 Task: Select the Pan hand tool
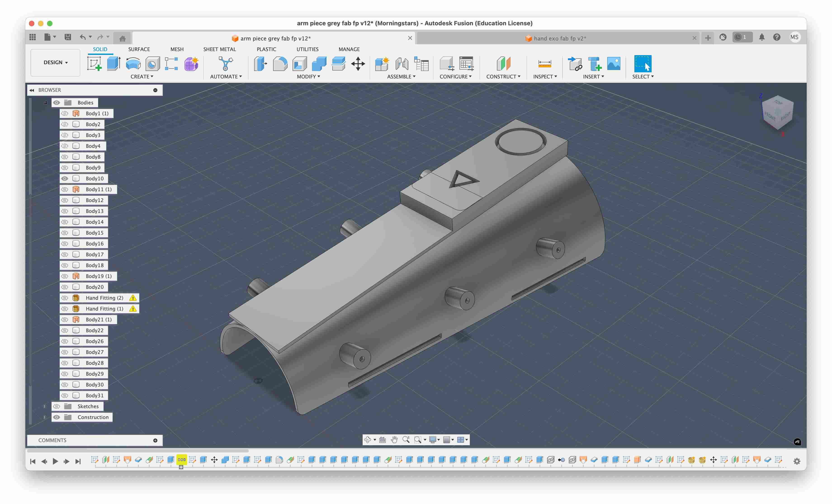394,440
